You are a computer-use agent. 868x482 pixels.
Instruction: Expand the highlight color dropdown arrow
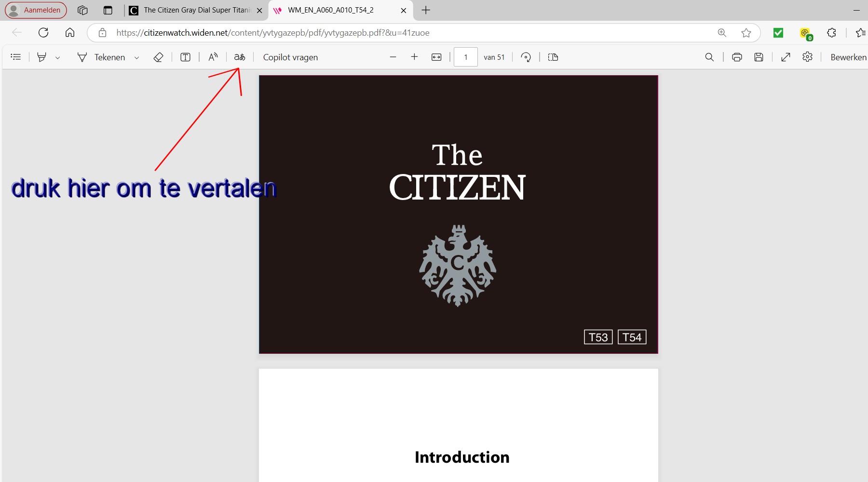(x=58, y=57)
